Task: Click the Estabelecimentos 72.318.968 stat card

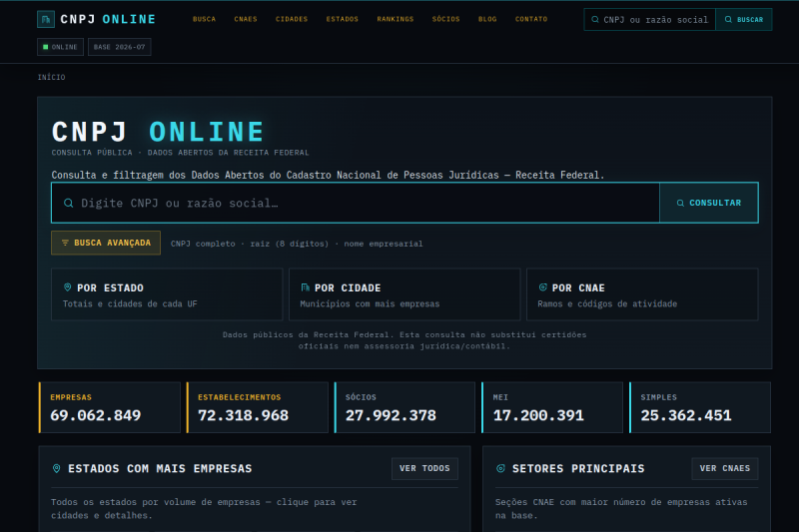Action: tap(258, 407)
